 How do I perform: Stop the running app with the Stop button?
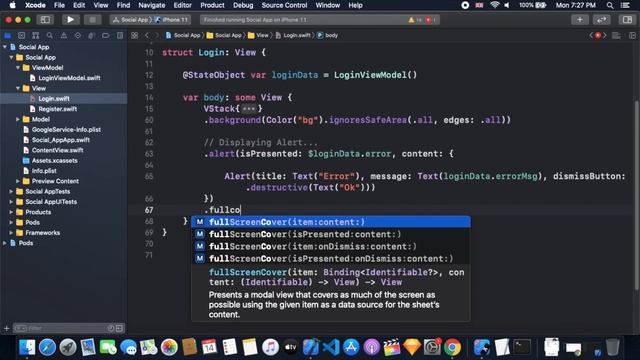tap(92, 20)
